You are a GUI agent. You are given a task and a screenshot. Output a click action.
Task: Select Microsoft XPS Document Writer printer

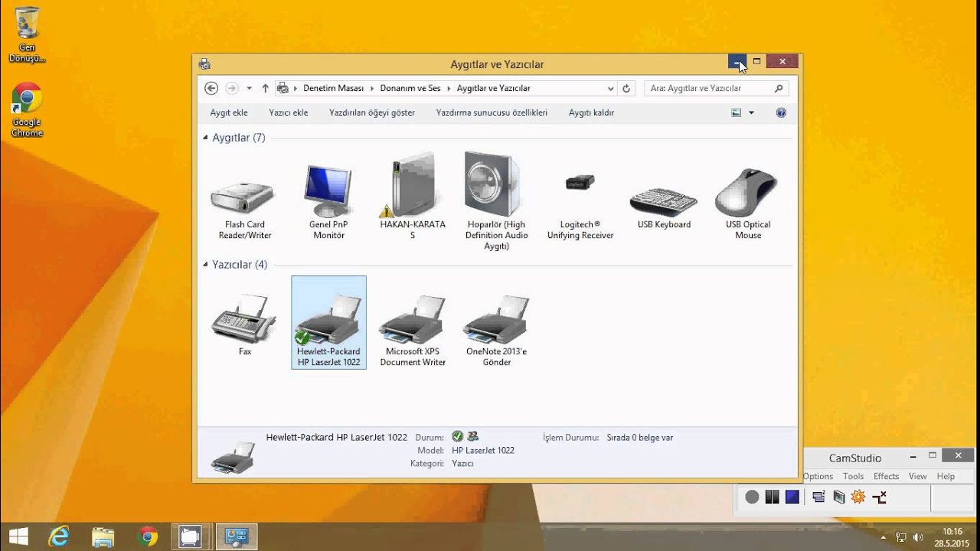(x=413, y=331)
